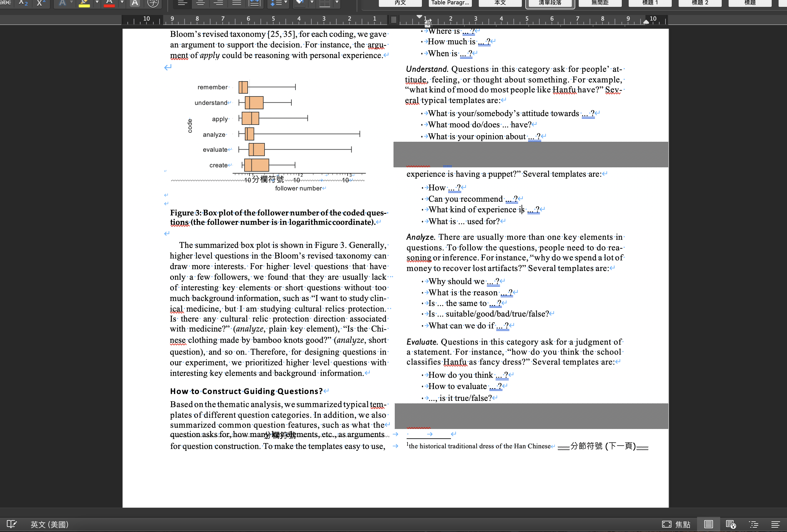Toggle character shading (boxed A)
Viewport: 787px width, 532px height.
pos(135,3)
